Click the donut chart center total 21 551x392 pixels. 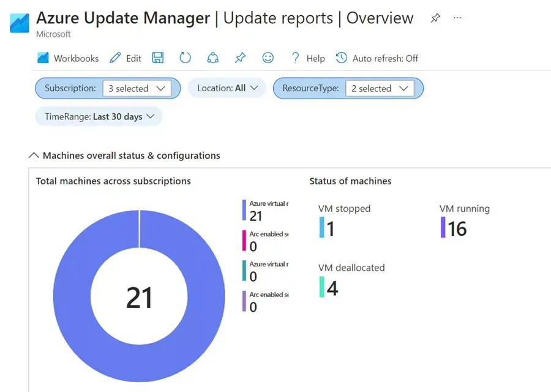(139, 298)
